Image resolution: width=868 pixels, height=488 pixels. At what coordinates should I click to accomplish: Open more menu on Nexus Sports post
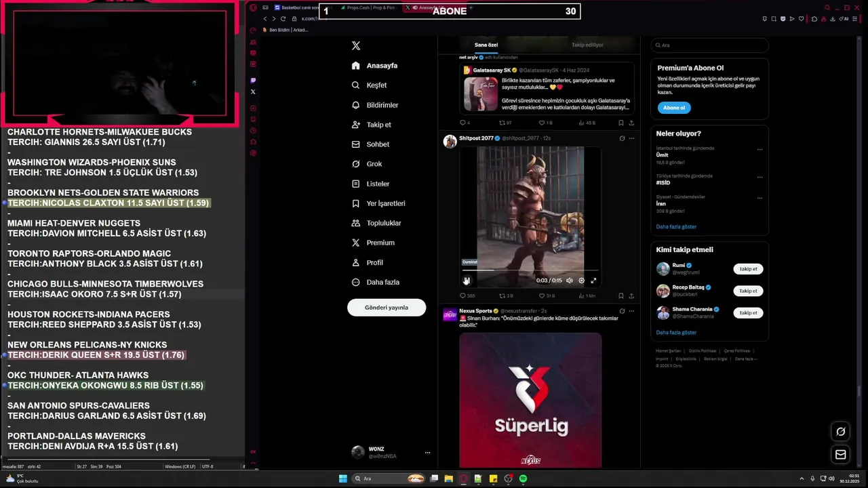pos(631,311)
